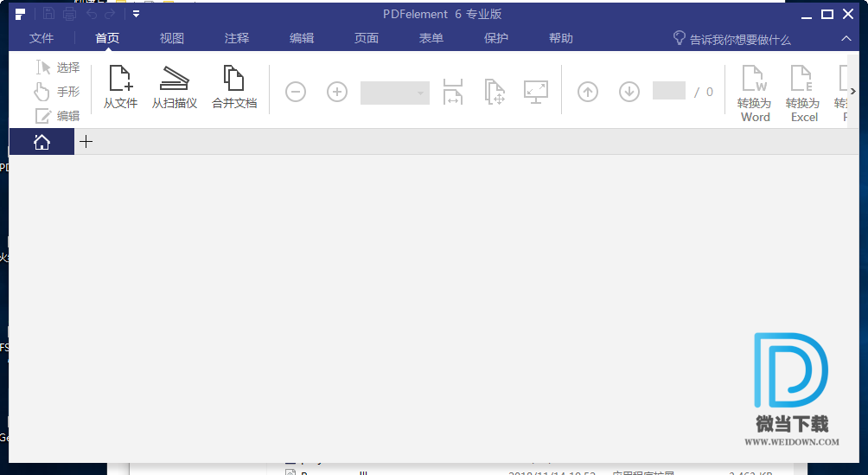Go to next page down arrow
The image size is (868, 475).
click(x=629, y=92)
